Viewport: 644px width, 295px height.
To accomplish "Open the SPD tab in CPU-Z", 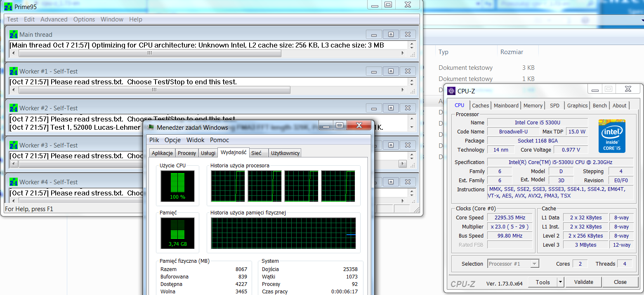I will tap(555, 105).
